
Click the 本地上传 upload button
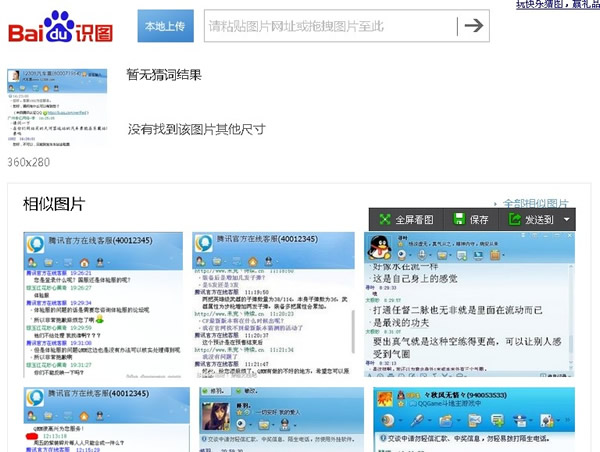(165, 26)
